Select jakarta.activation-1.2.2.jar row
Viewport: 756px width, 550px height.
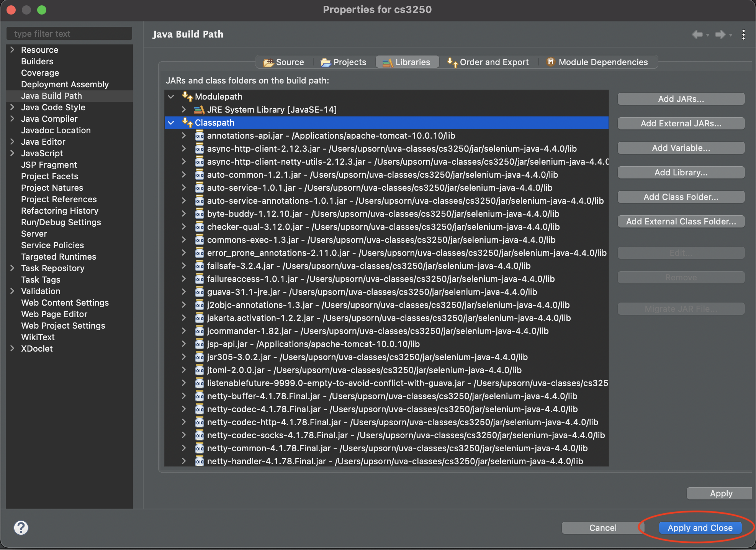click(387, 318)
